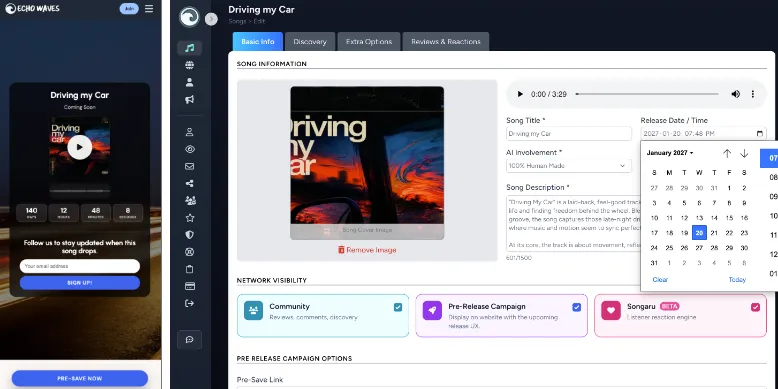This screenshot has width=778, height=389.
Task: Click Clear in the date picker
Action: pos(660,280)
